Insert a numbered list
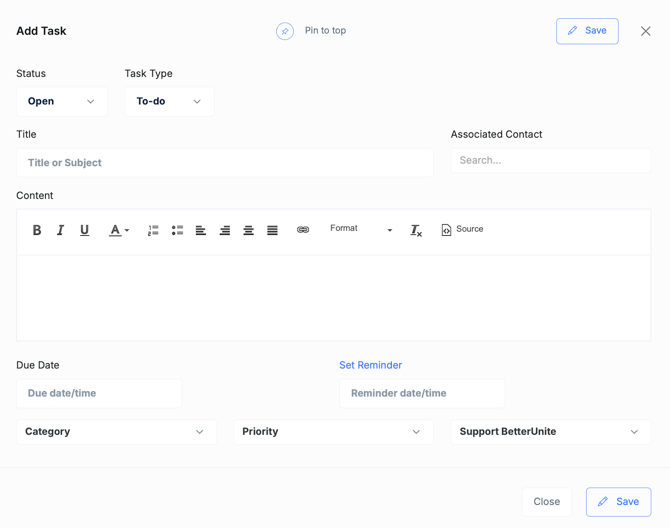The image size is (670, 528). pos(153,230)
